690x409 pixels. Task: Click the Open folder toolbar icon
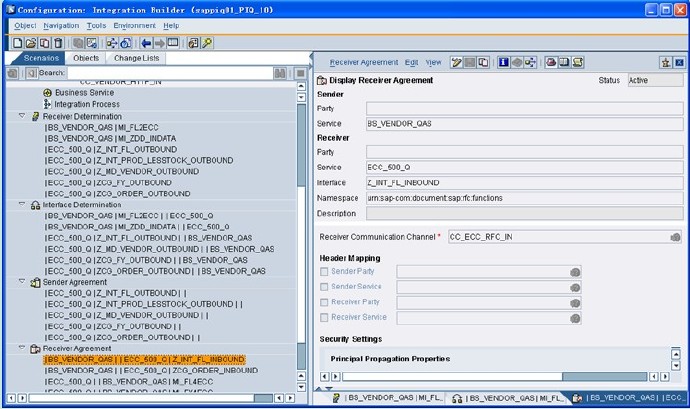(31, 43)
